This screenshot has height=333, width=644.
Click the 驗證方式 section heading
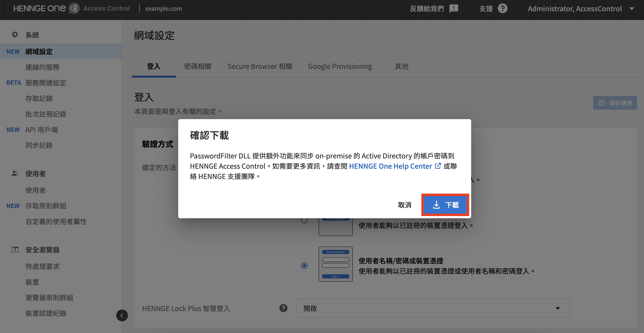coord(157,144)
